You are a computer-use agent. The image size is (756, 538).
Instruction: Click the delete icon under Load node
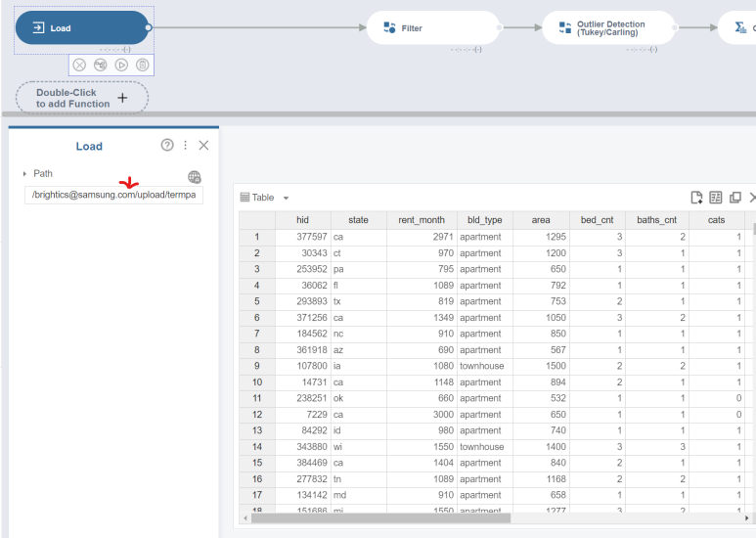79,66
